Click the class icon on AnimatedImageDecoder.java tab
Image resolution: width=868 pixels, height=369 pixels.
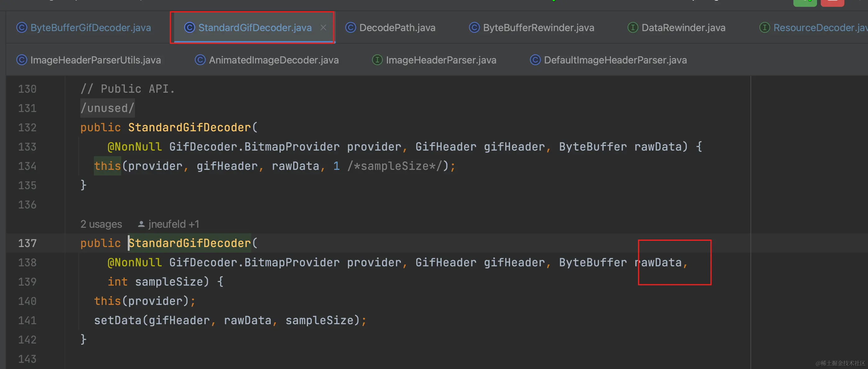tap(200, 60)
